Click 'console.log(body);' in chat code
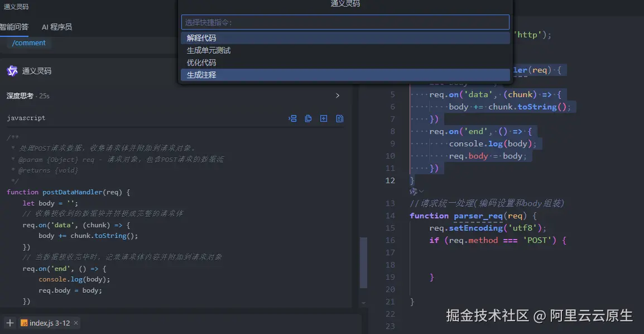Image resolution: width=644 pixels, height=334 pixels. tap(74, 279)
